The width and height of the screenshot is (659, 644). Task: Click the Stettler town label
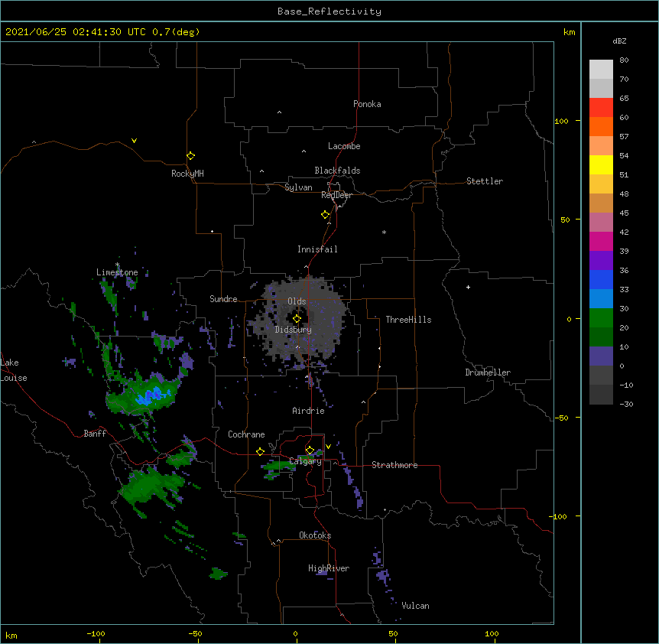click(x=485, y=181)
